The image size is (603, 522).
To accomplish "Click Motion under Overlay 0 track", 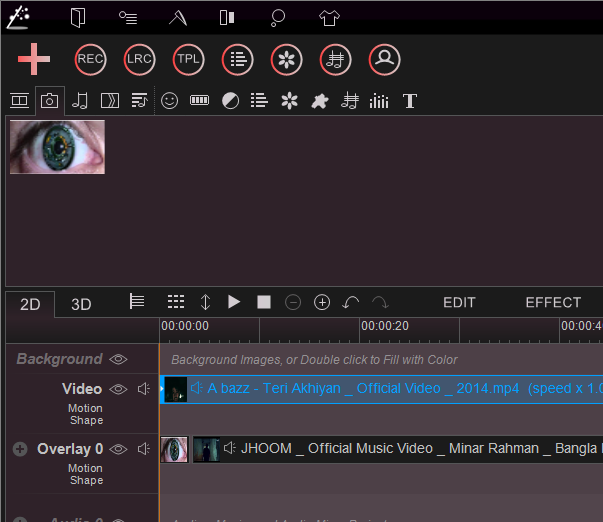I will 85,468.
